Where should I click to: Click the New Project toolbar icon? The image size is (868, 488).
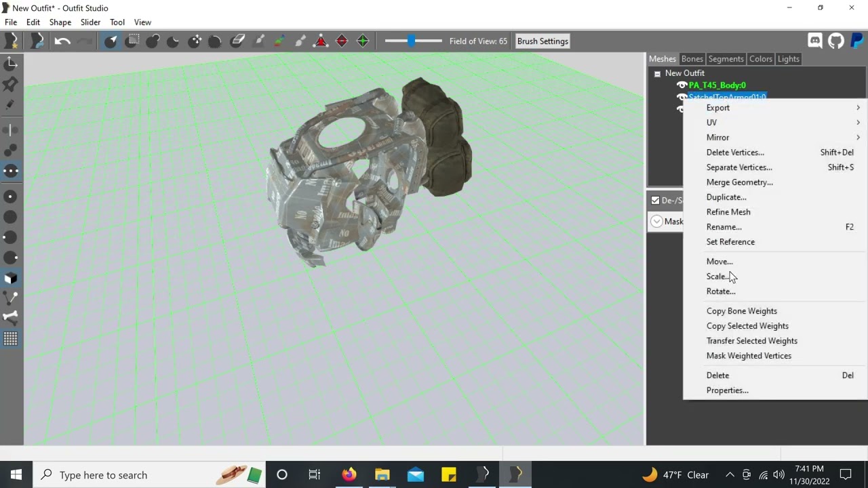pos(12,41)
